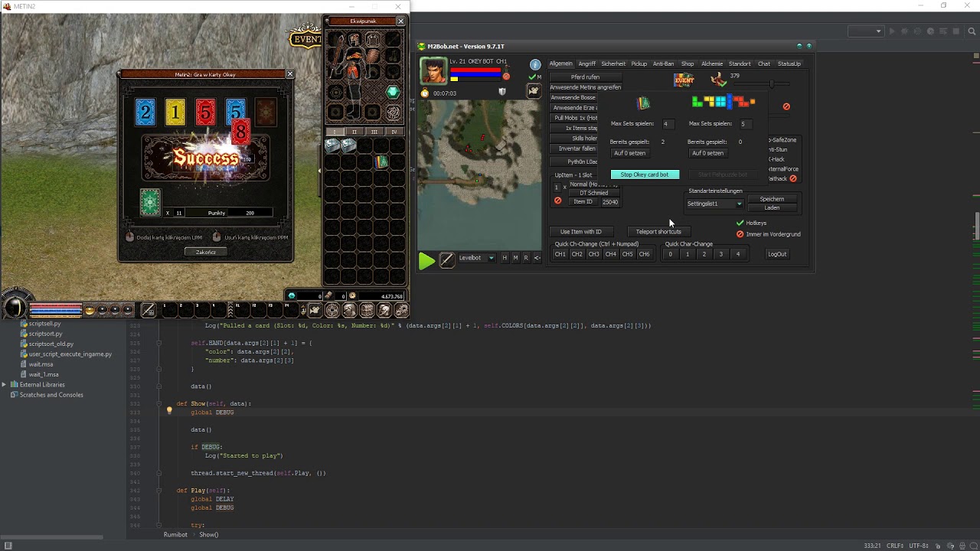Click the CH3 quick channel button
The width and height of the screenshot is (980, 551).
pyautogui.click(x=593, y=254)
